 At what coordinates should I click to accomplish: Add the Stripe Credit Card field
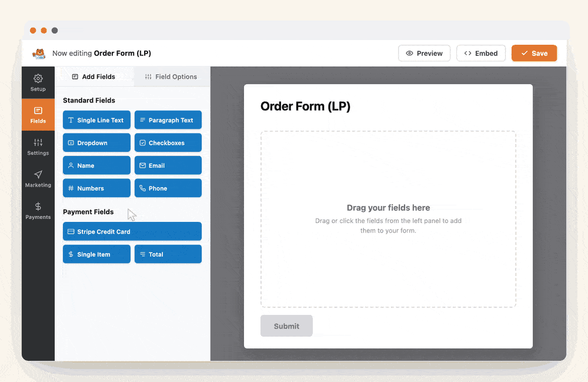[x=132, y=231]
